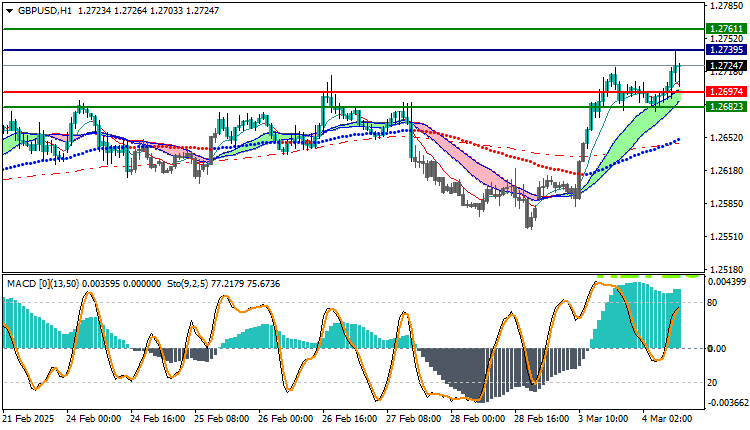Screen dimensions: 750x430
Task: Click the 26 Feb 16:00 time label
Action: (x=350, y=419)
